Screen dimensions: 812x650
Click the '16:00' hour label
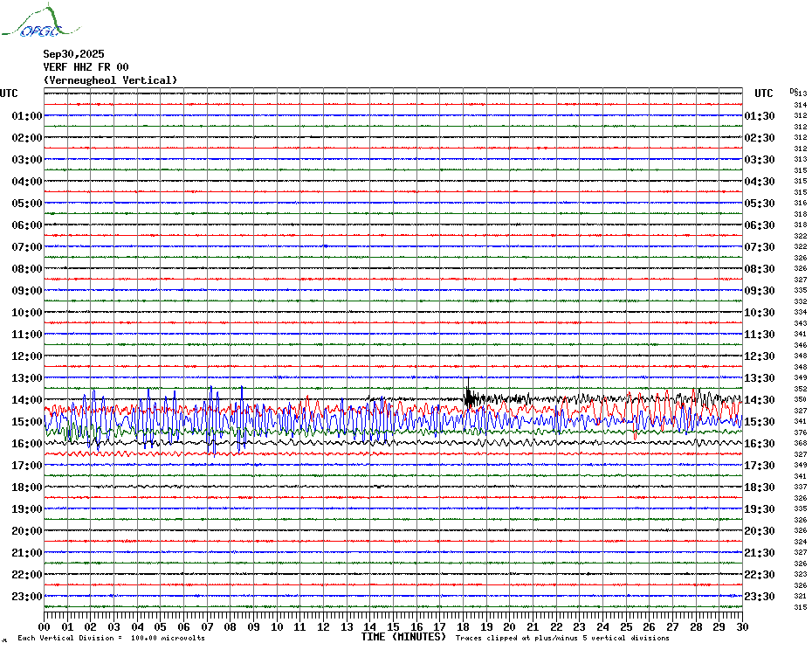point(27,443)
